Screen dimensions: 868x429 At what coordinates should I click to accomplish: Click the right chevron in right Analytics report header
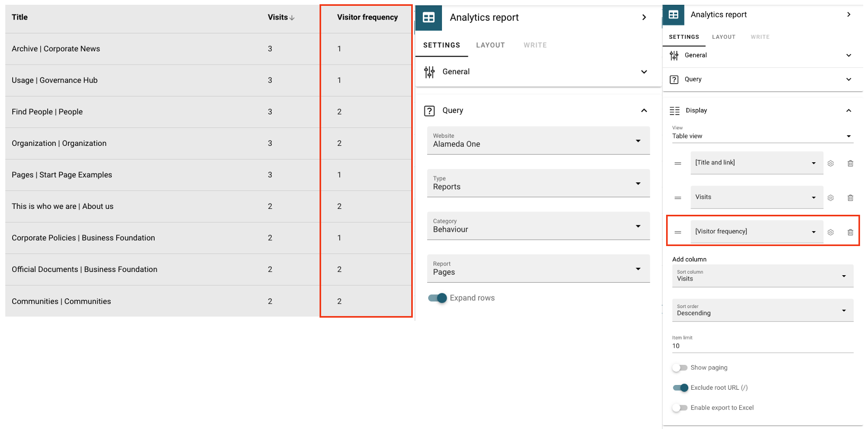pyautogui.click(x=849, y=14)
